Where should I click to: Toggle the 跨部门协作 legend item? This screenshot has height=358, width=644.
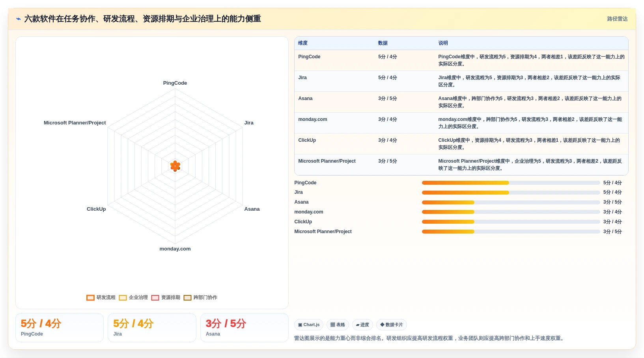200,298
